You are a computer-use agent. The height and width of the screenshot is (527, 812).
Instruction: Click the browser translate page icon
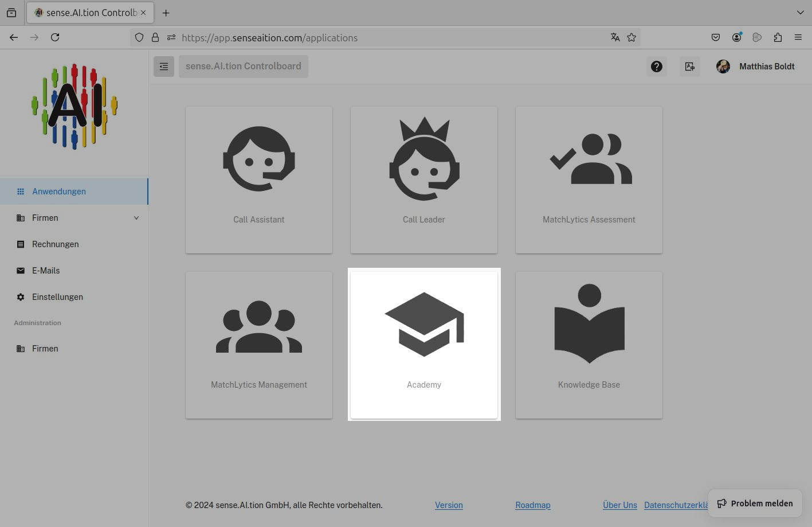(x=615, y=37)
